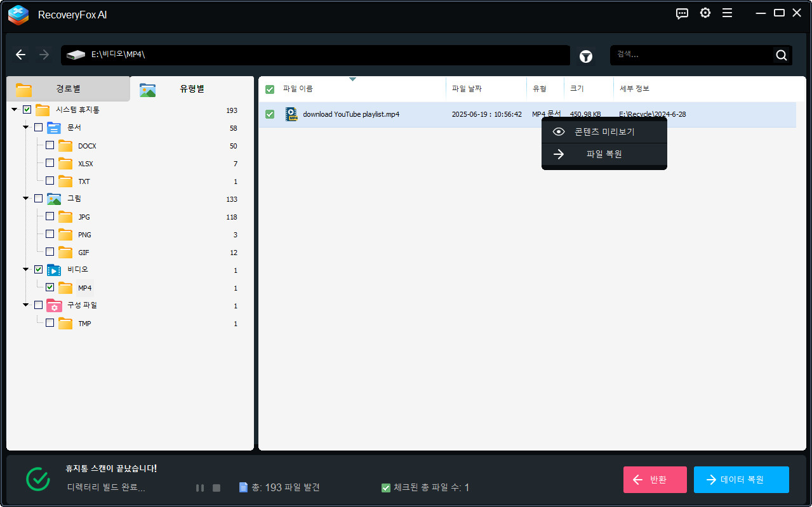Open the feedback chat icon
This screenshot has width=812, height=507.
pos(681,13)
